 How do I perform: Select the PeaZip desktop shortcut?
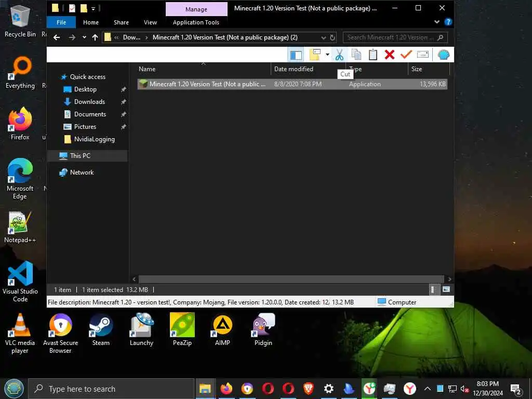[182, 329]
